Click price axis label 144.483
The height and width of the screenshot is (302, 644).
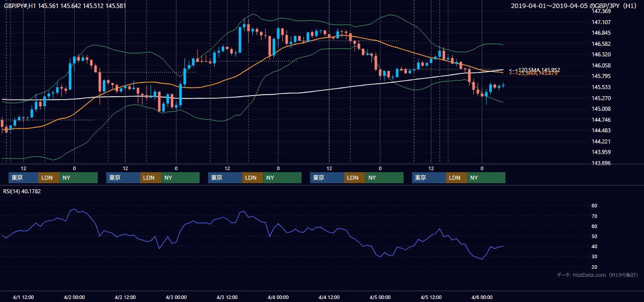601,130
